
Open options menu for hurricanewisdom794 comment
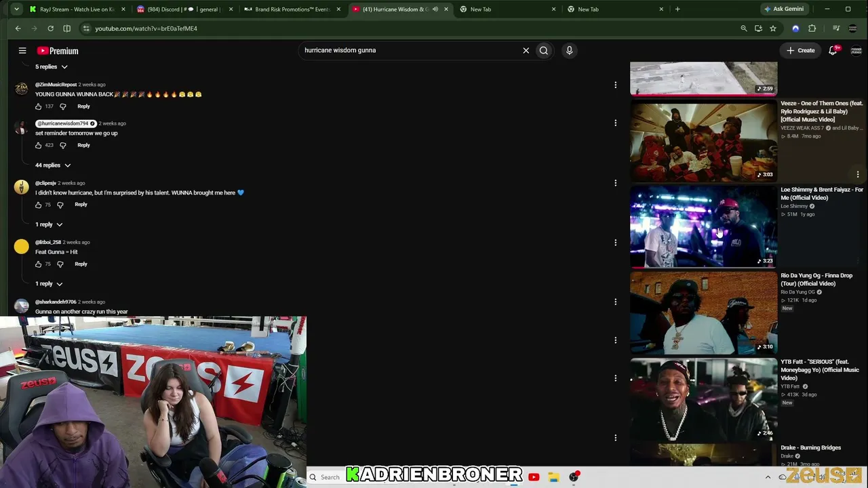tap(615, 123)
